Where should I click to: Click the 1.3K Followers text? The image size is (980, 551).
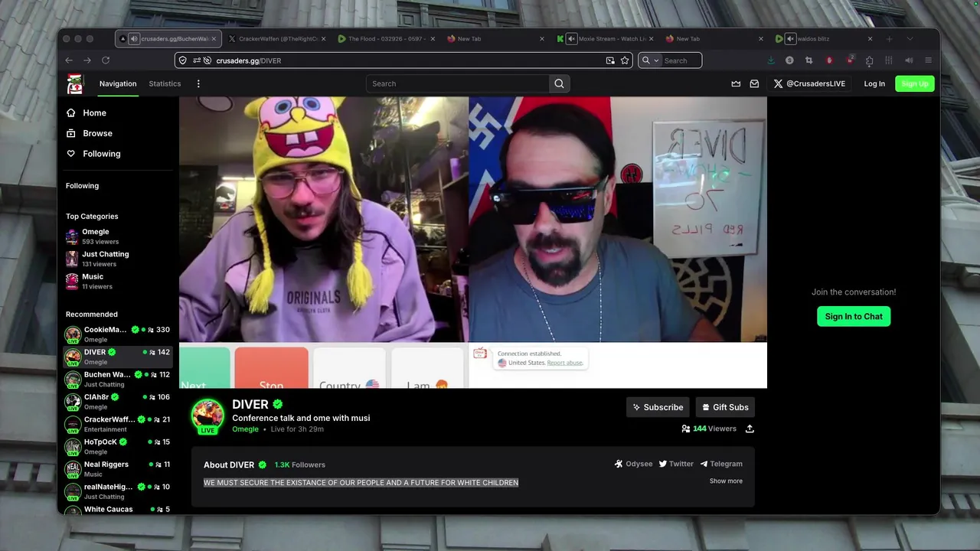pos(300,465)
